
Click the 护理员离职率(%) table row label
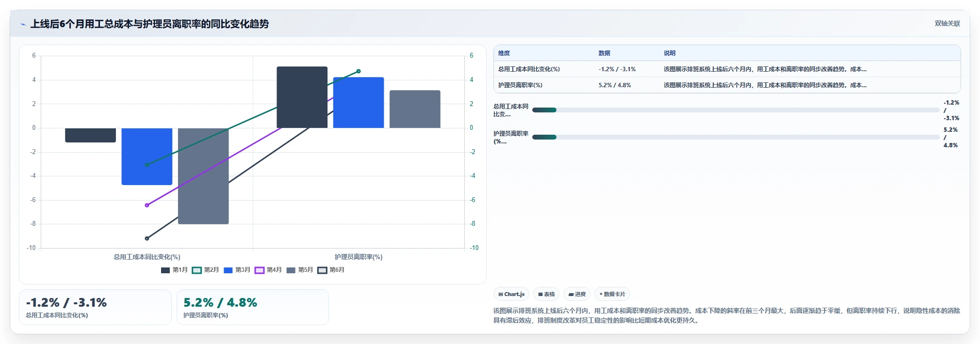[x=520, y=85]
